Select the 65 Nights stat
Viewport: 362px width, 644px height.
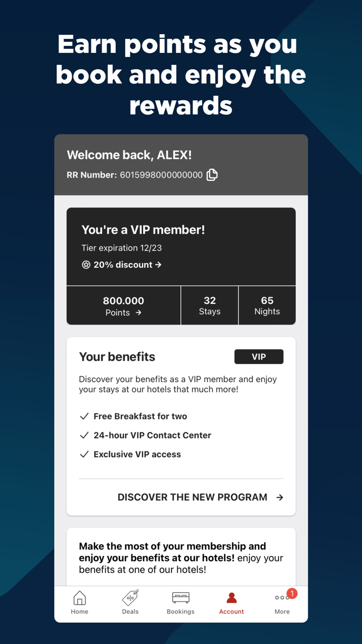[x=267, y=305]
